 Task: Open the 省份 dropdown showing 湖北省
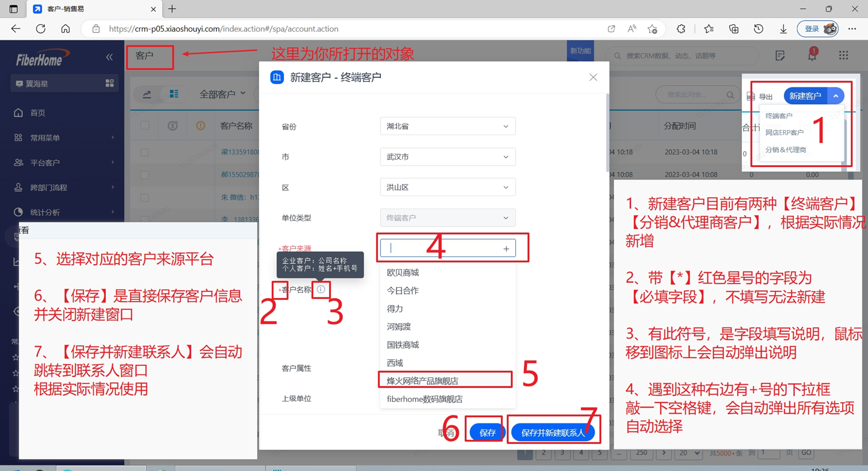click(x=447, y=126)
